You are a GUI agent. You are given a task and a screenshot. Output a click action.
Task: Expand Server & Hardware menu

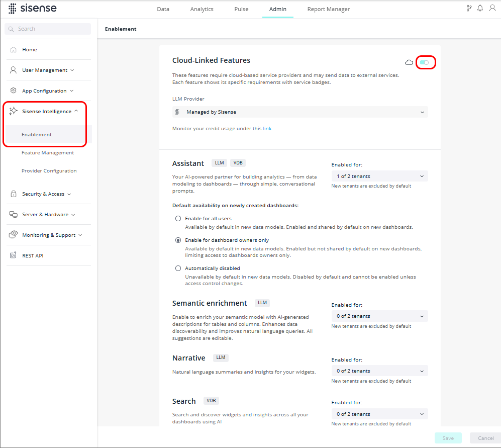(x=49, y=214)
